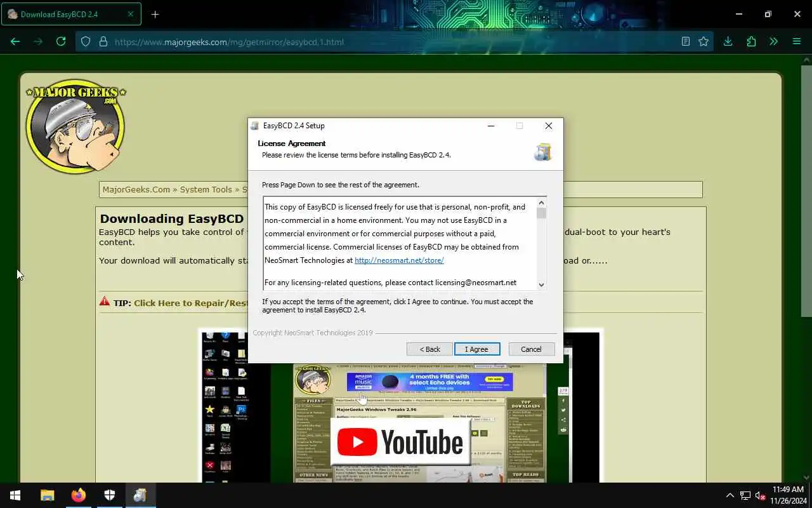
Task: Click the Repair/Restore tip link
Action: click(x=190, y=303)
